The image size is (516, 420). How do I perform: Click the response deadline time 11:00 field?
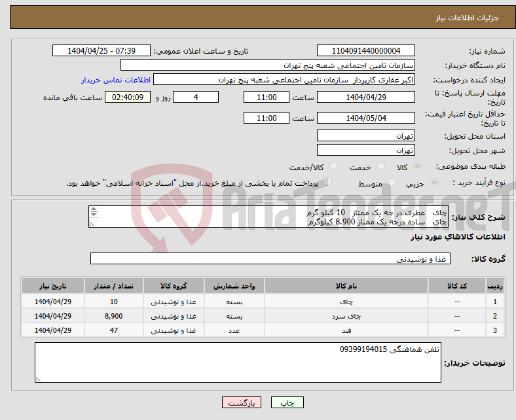267,97
